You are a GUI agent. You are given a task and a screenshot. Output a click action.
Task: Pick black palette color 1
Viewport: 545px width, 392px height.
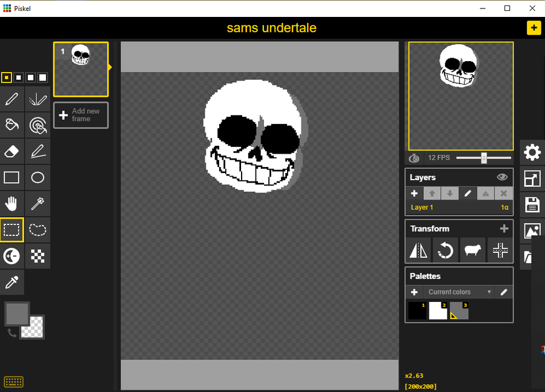417,310
